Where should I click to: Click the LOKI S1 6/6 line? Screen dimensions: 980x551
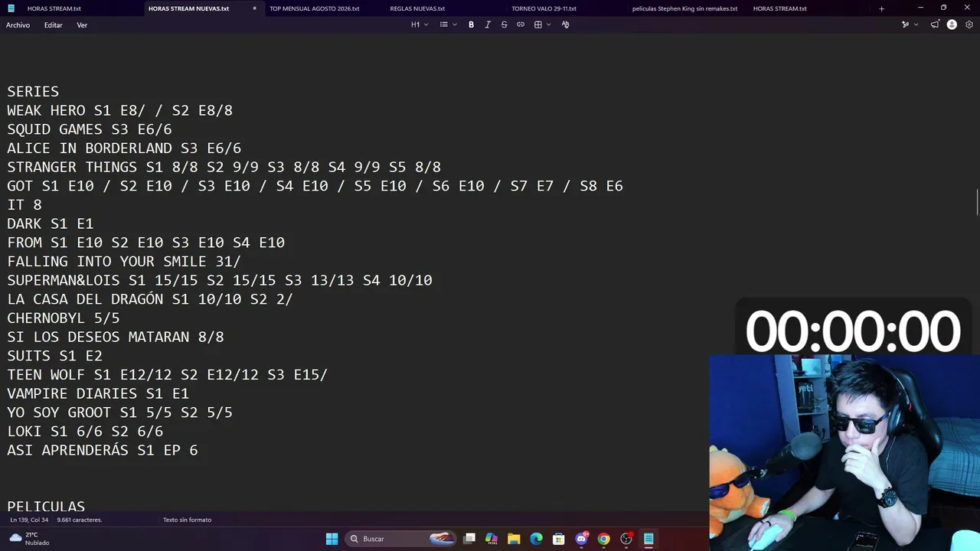pos(85,432)
